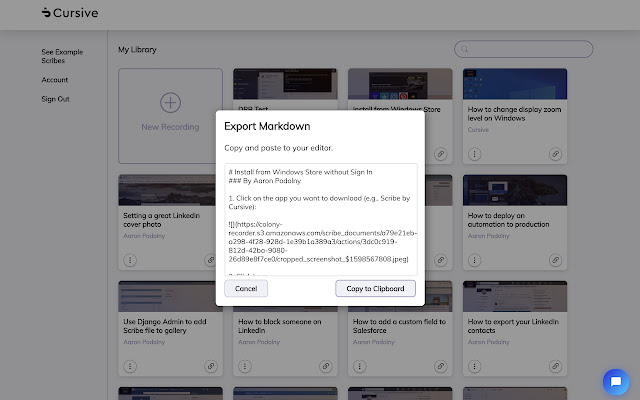Copy link for deploy automation to production card

coord(555,260)
